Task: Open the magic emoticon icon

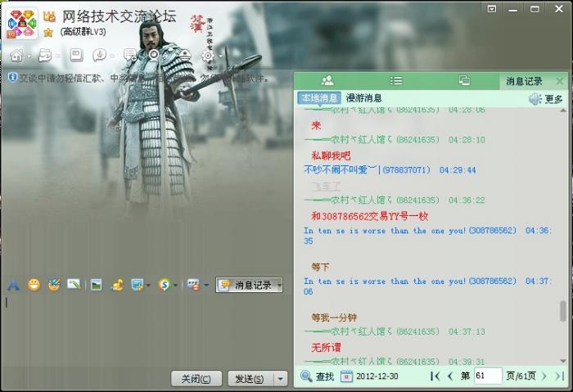Action: pos(54,285)
